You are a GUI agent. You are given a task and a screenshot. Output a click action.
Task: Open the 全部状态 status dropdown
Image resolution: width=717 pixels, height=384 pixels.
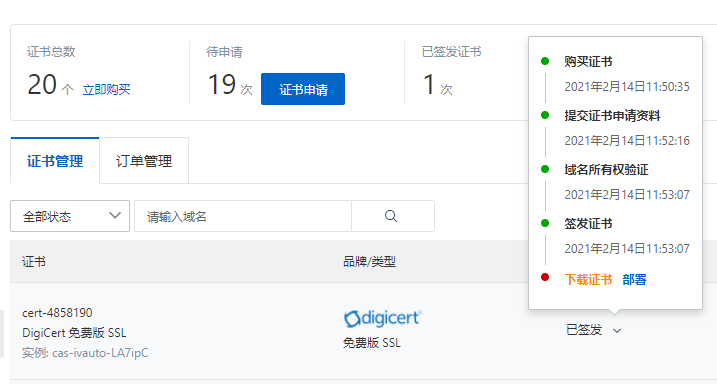[70, 216]
